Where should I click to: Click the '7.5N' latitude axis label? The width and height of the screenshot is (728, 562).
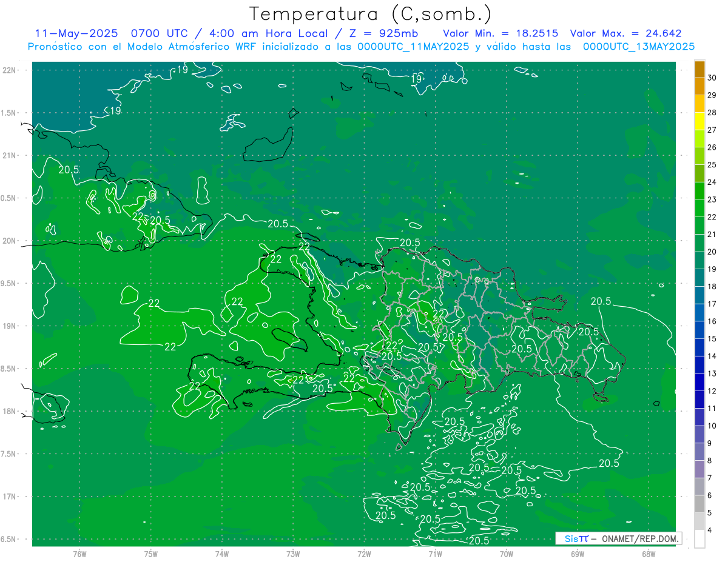[8, 455]
